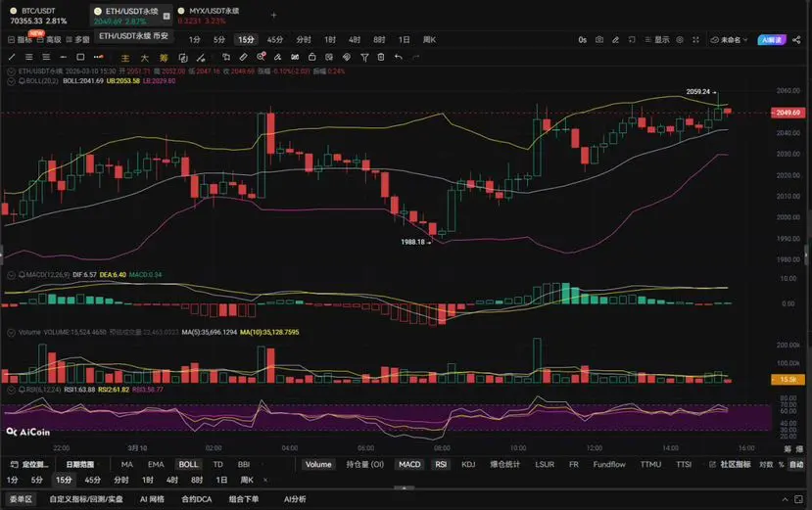Toggle the 持仓量 (OI) indicator
The image size is (812, 510).
point(365,464)
